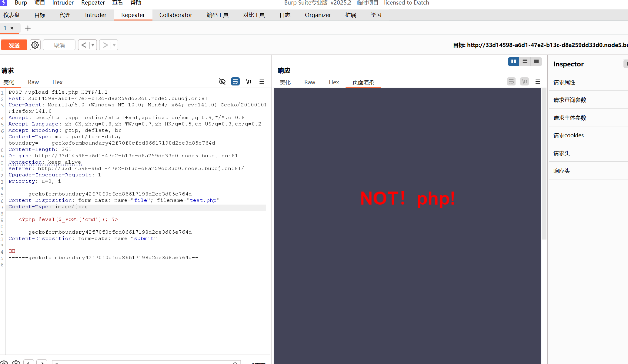The height and width of the screenshot is (364, 628).
Task: Open the Collaborator tab
Action: [x=175, y=15]
